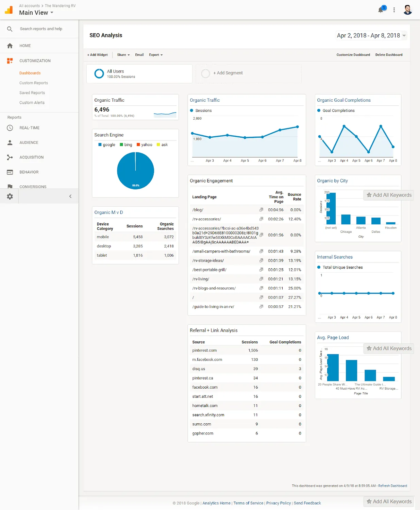Open the Main View dropdown

click(36, 13)
